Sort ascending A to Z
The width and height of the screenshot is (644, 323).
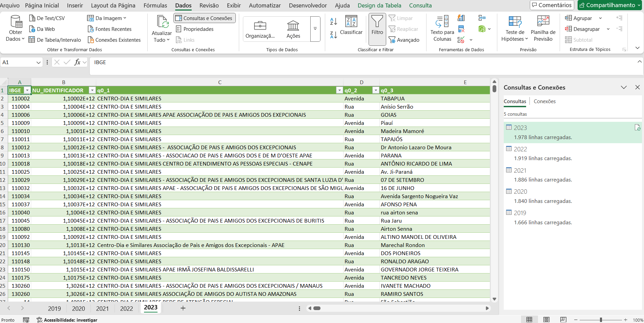[x=333, y=21]
